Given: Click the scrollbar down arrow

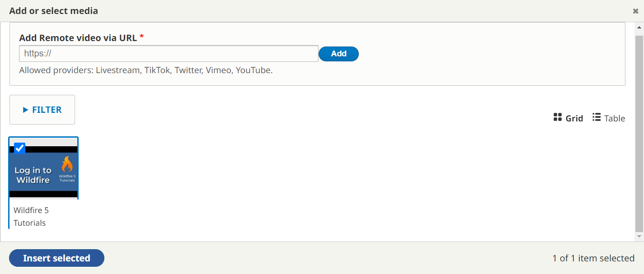Looking at the screenshot, I should [x=639, y=236].
